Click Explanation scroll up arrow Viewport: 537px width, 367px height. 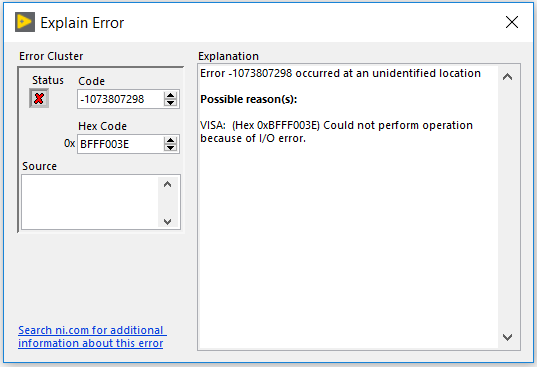click(508, 77)
